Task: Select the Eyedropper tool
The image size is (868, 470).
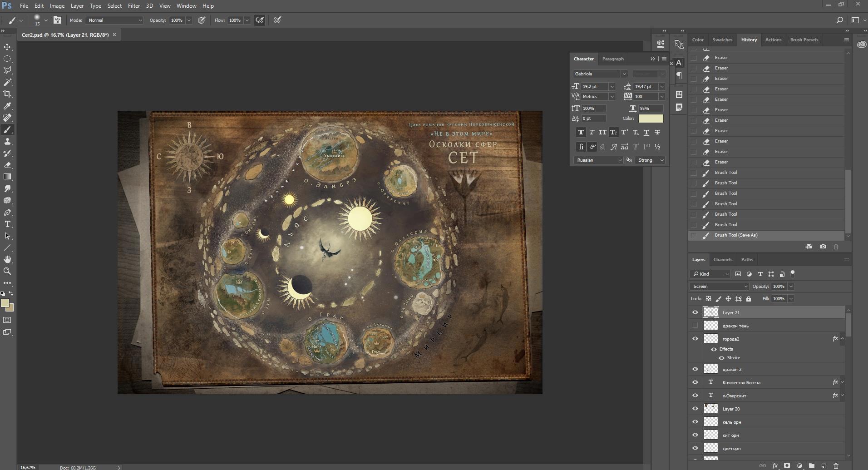Action: pos(7,106)
